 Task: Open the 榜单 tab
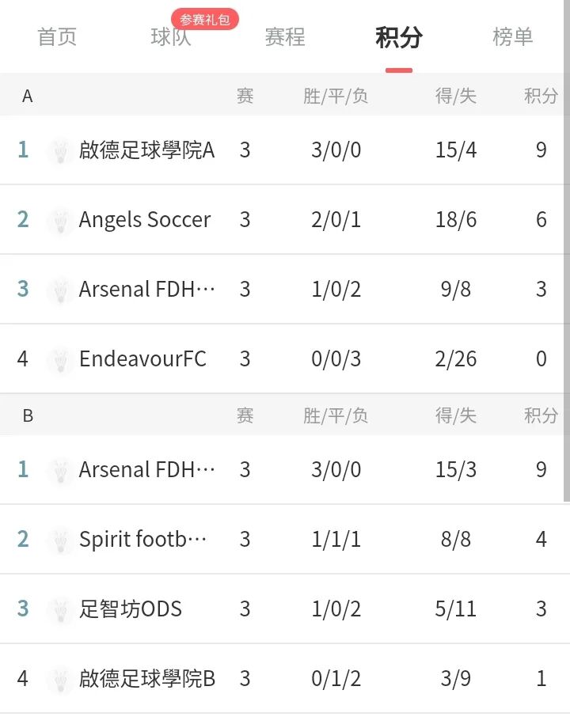[x=512, y=37]
